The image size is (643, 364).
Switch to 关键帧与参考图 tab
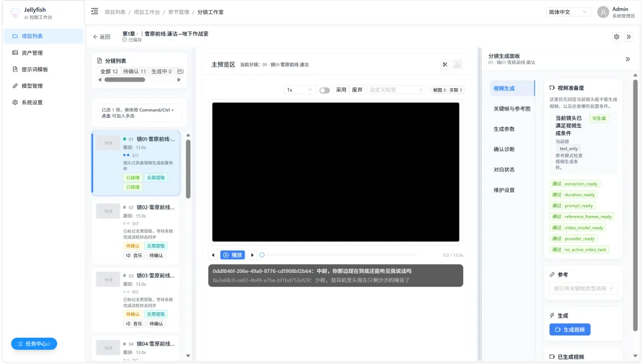(512, 109)
